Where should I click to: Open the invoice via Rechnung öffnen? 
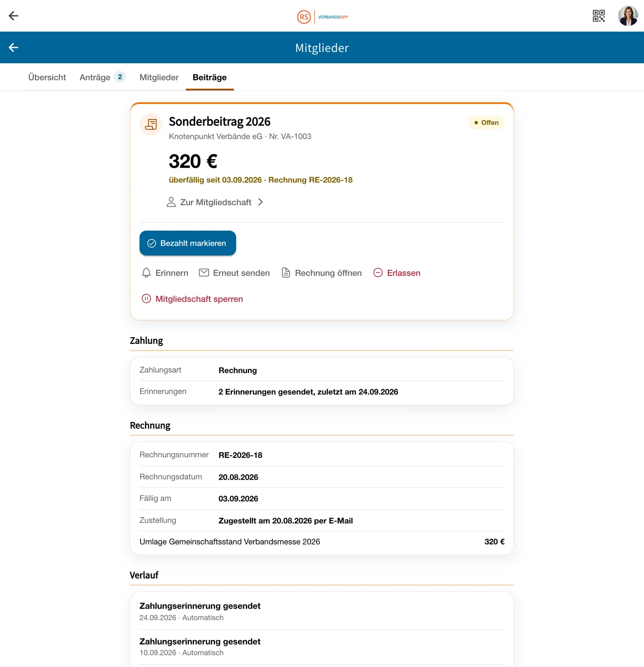322,273
